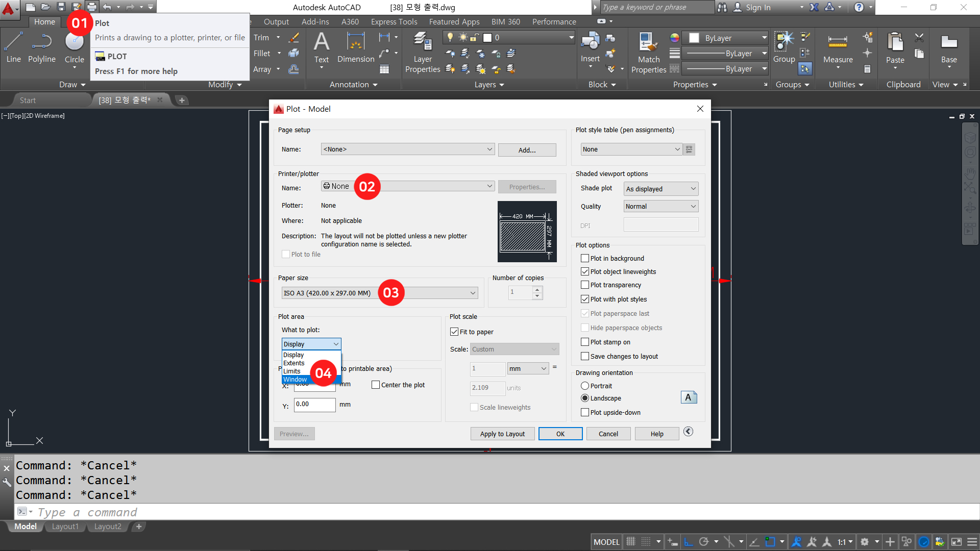The width and height of the screenshot is (980, 551).
Task: Uncheck Plot object lineweights
Action: [x=585, y=272]
